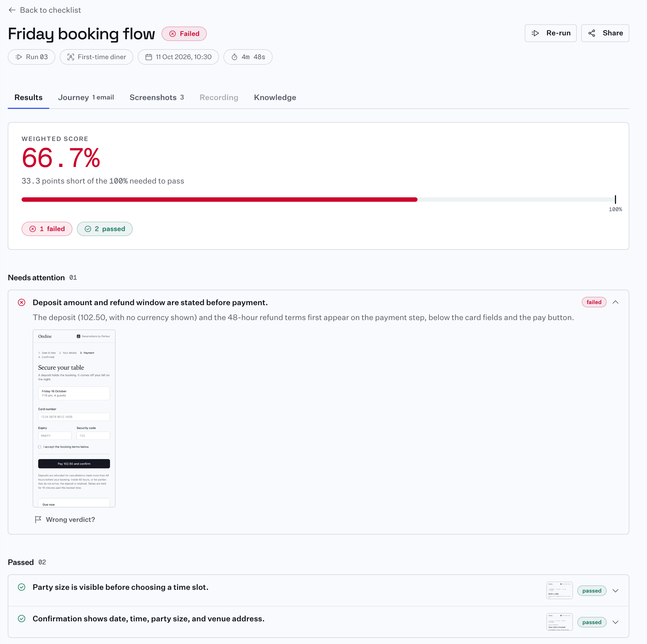Screen dimensions: 647x644
Task: Click the check icon in 2 passed pill
Action: [88, 229]
